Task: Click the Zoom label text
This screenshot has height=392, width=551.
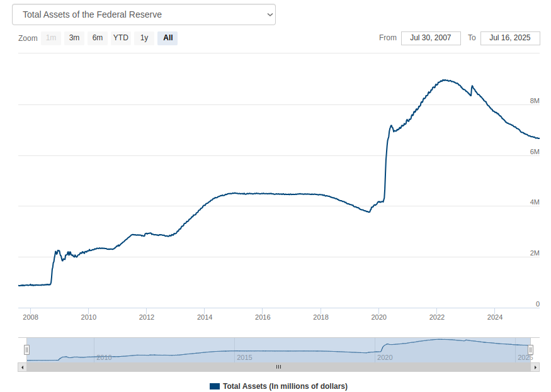Action: pos(28,38)
